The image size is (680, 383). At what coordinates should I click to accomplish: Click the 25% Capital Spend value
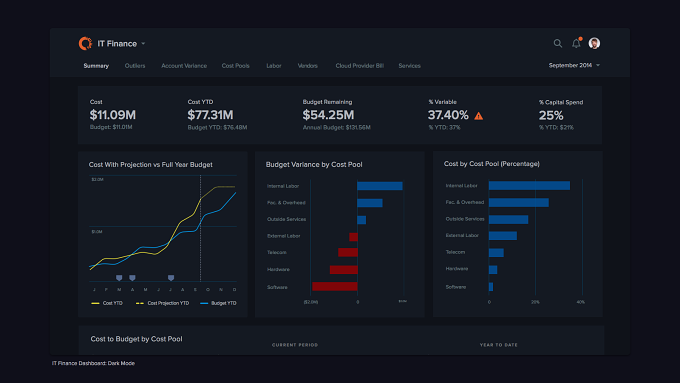pyautogui.click(x=551, y=115)
